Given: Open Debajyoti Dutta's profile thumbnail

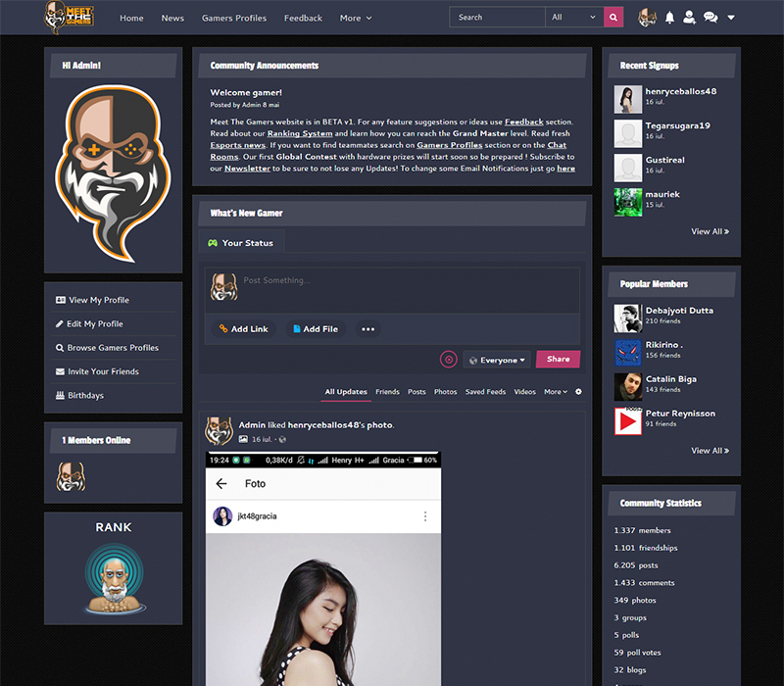Looking at the screenshot, I should point(627,318).
